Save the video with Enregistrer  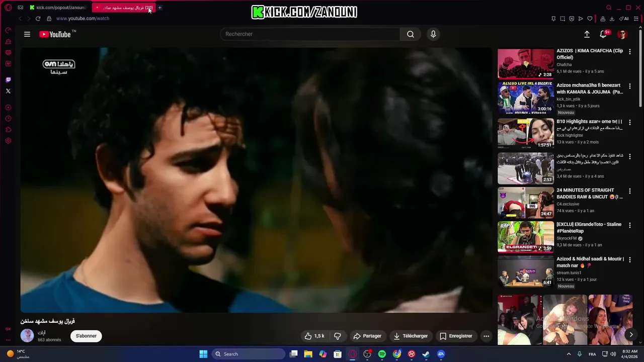[x=456, y=336]
